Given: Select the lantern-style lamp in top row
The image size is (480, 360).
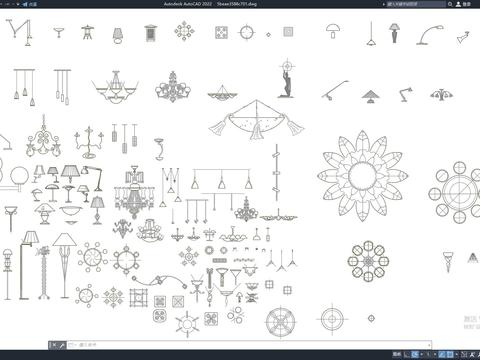Looking at the screenshot, I should [x=151, y=33].
